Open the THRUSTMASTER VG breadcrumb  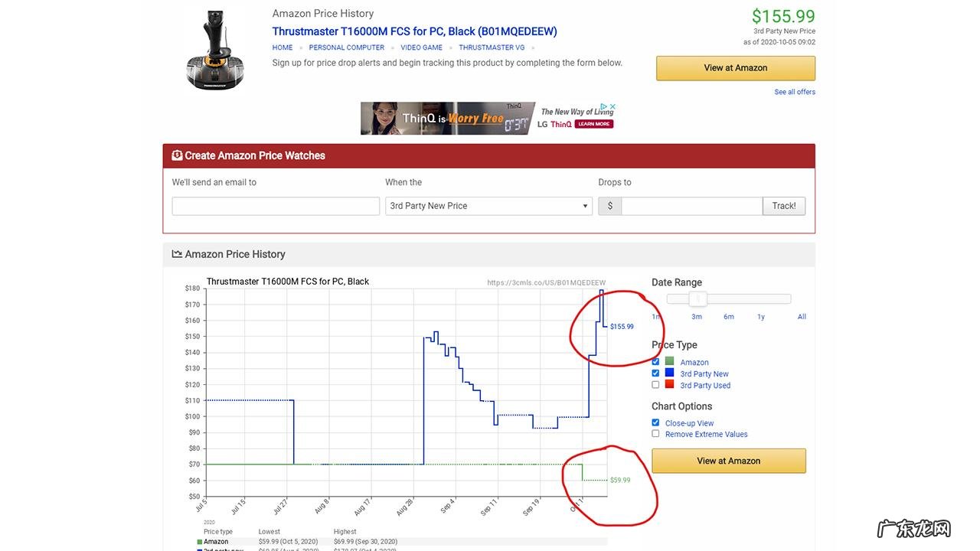492,47
